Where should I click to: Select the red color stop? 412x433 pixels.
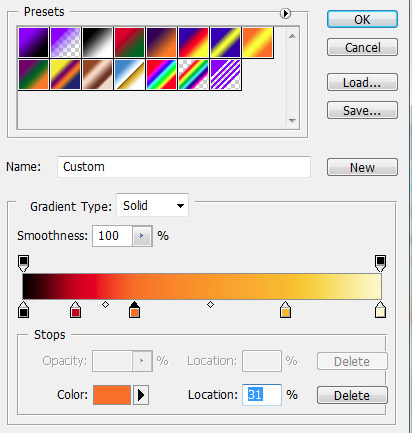coord(75,309)
